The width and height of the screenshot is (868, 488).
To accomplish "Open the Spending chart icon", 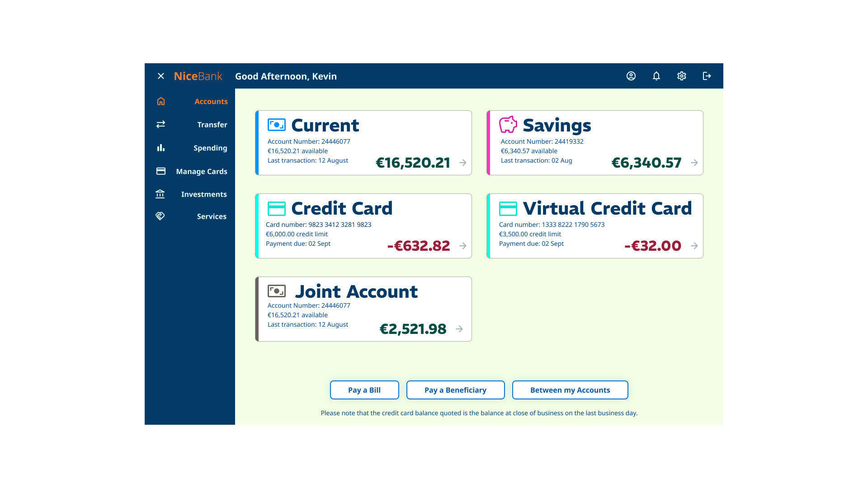I will (x=161, y=148).
